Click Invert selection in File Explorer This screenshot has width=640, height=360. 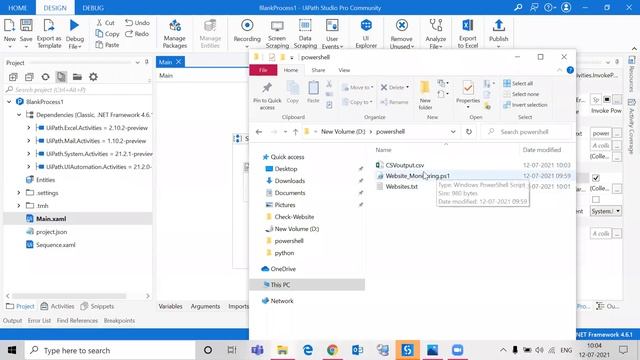[x=525, y=105]
